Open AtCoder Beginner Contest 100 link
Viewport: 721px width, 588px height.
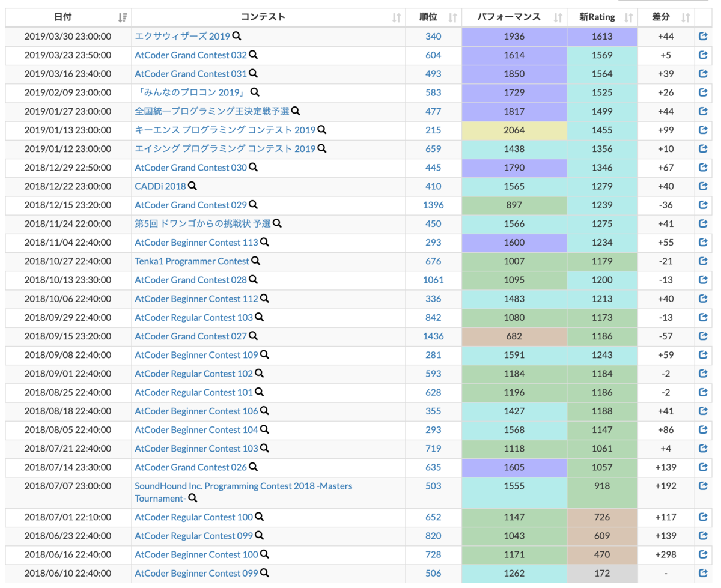click(196, 554)
